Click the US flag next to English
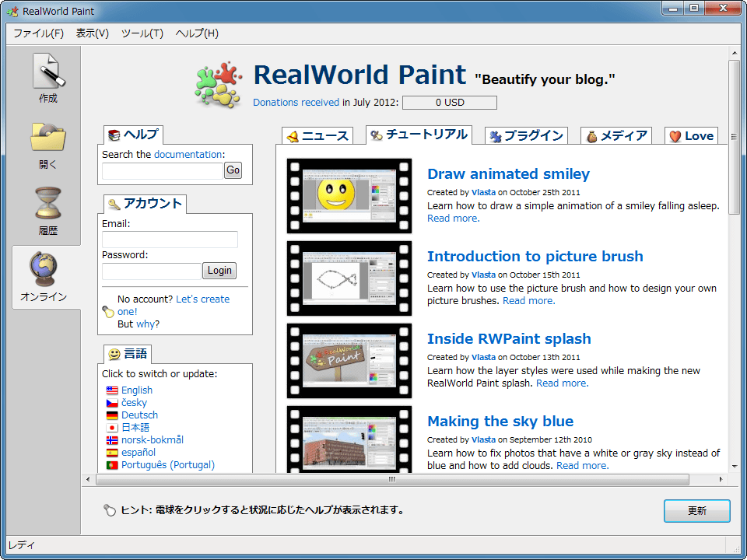The height and width of the screenshot is (560, 747). coord(112,390)
